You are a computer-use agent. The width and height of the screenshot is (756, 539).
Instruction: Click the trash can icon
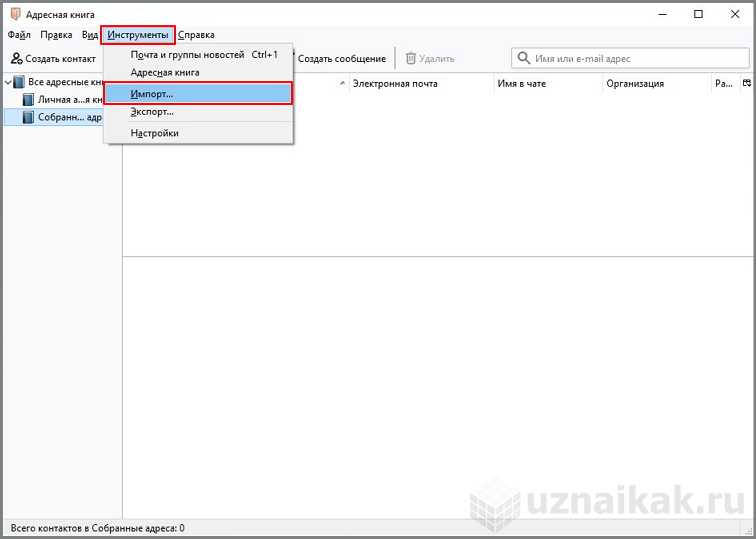[x=411, y=59]
